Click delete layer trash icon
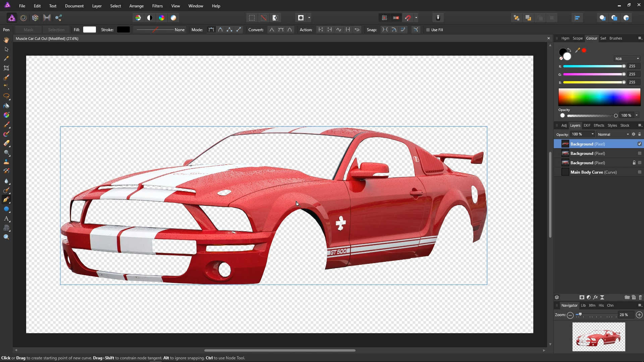This screenshot has width=644, height=362. pos(640,297)
